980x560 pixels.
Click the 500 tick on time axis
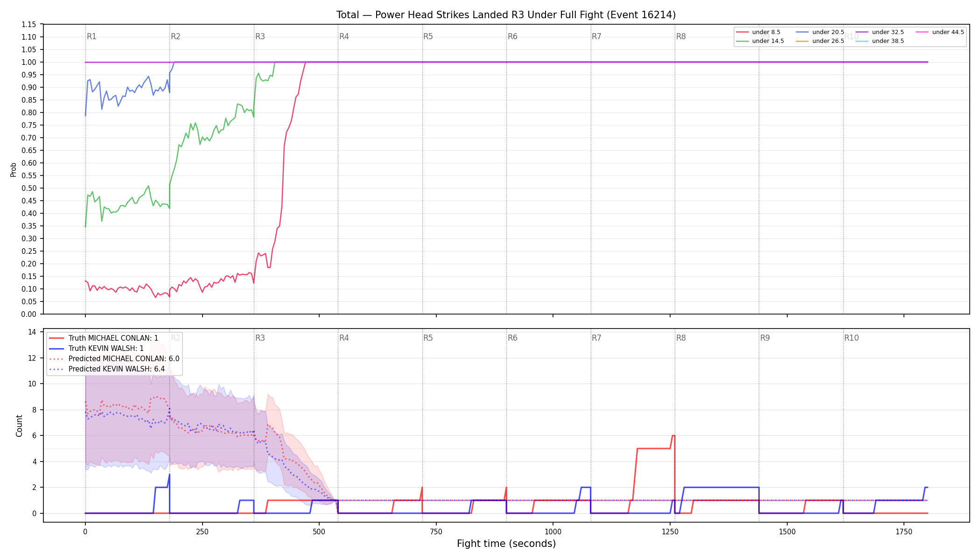click(x=319, y=532)
